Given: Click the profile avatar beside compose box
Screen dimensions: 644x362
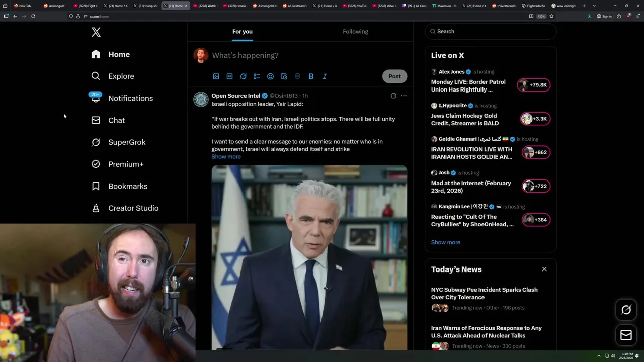Looking at the screenshot, I should click(x=201, y=55).
